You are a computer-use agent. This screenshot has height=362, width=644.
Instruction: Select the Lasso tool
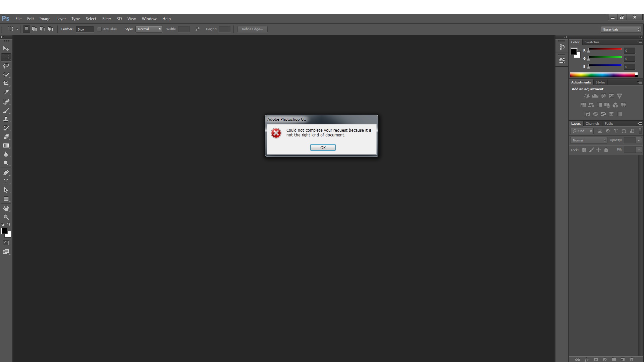(6, 66)
